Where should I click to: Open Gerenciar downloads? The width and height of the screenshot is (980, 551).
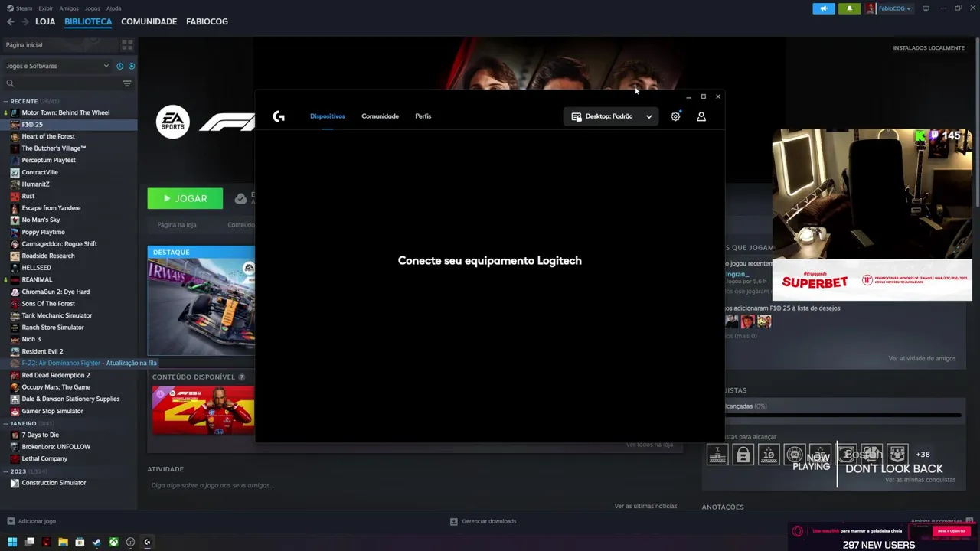pos(483,521)
